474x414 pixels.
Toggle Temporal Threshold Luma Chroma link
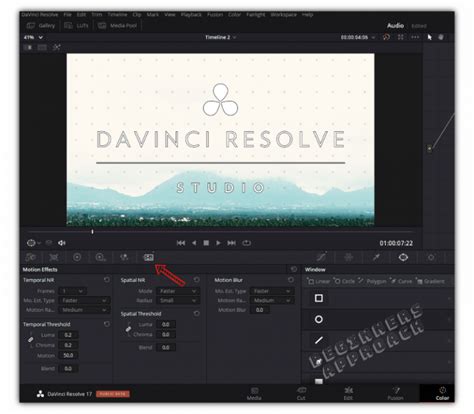tap(31, 340)
